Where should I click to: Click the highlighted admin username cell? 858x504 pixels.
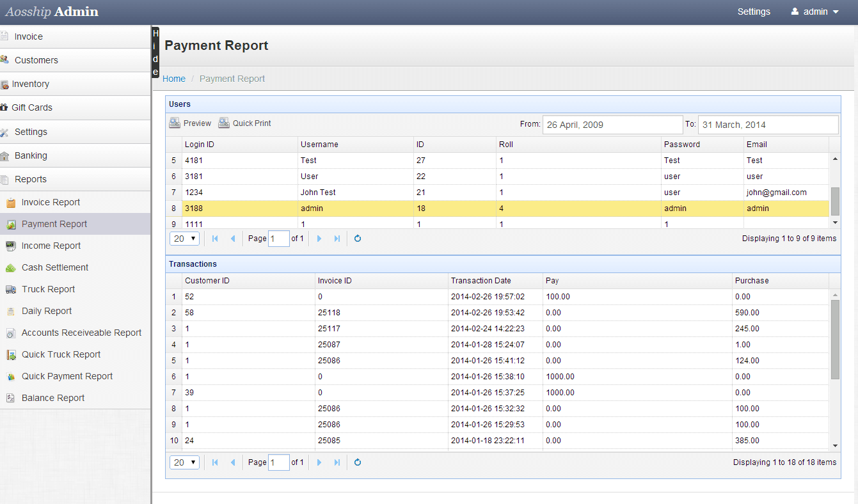coord(355,209)
